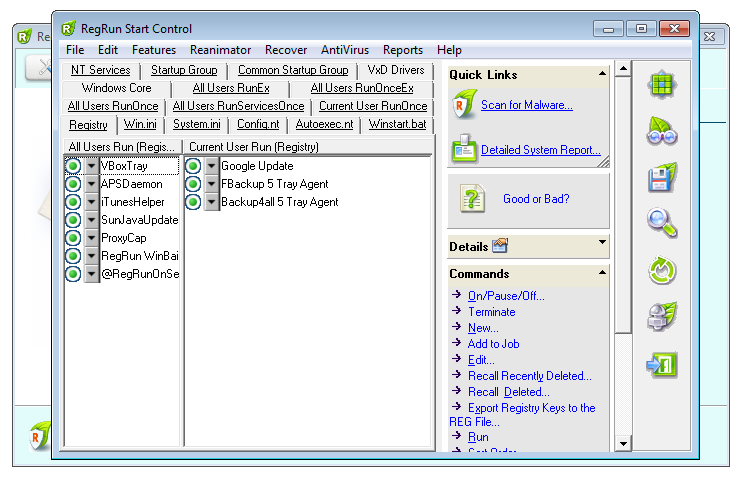Screen dimensions: 750x484
Task: Select the Win.ini tab
Action: point(140,124)
